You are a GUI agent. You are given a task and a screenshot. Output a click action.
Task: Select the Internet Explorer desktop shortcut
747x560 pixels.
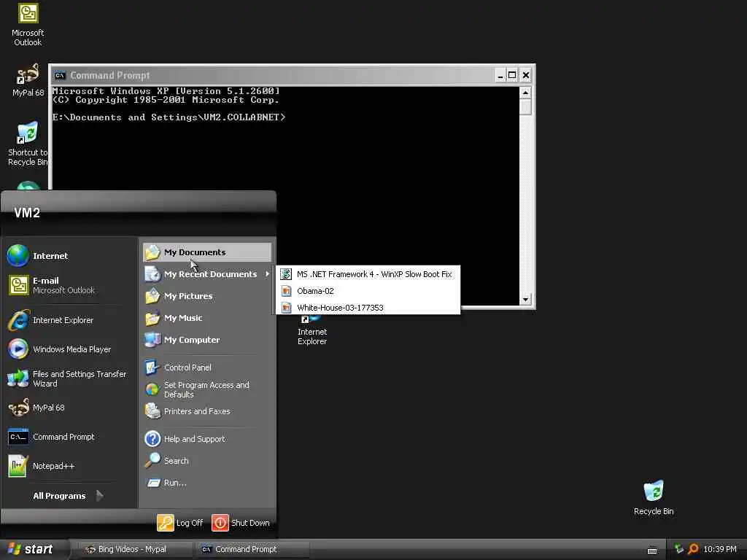(x=312, y=330)
